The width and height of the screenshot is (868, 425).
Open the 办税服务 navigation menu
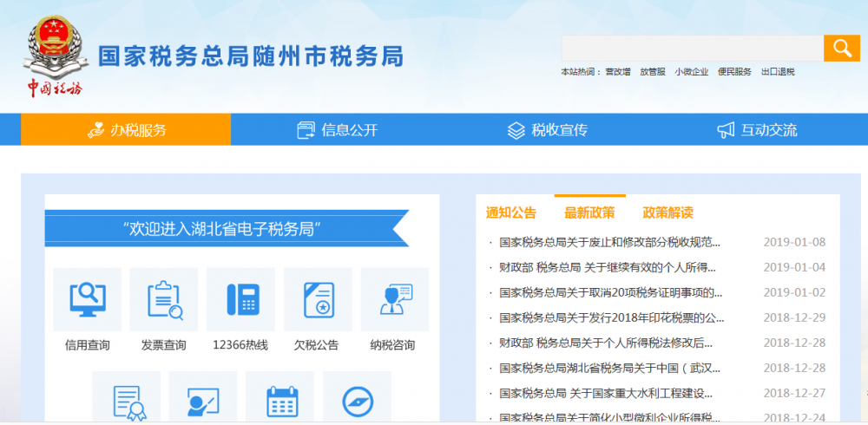(127, 130)
